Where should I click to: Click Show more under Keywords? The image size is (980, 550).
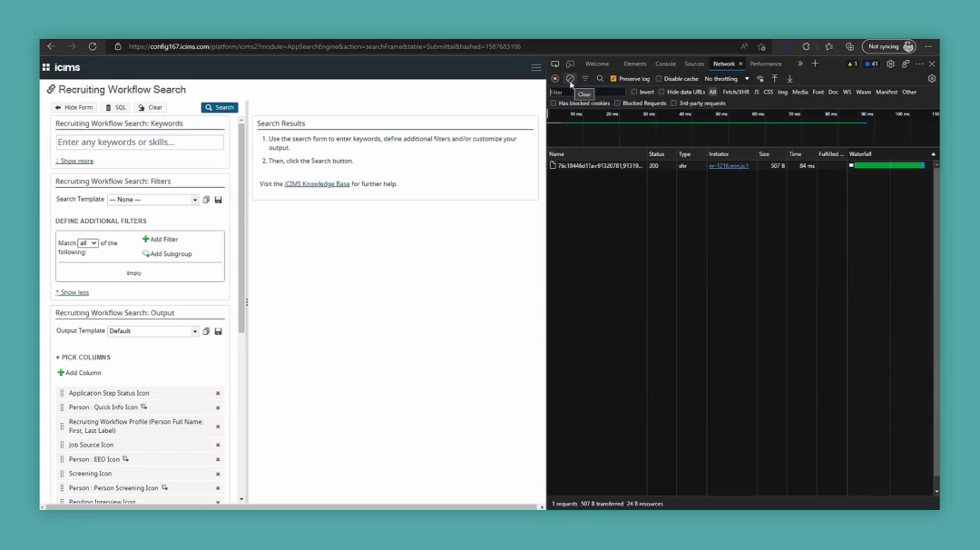[x=74, y=161]
